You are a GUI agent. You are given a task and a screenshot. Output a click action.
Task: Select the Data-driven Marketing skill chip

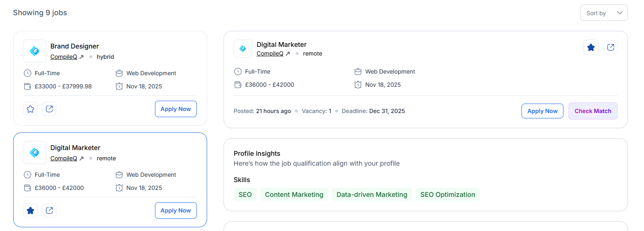pyautogui.click(x=372, y=195)
